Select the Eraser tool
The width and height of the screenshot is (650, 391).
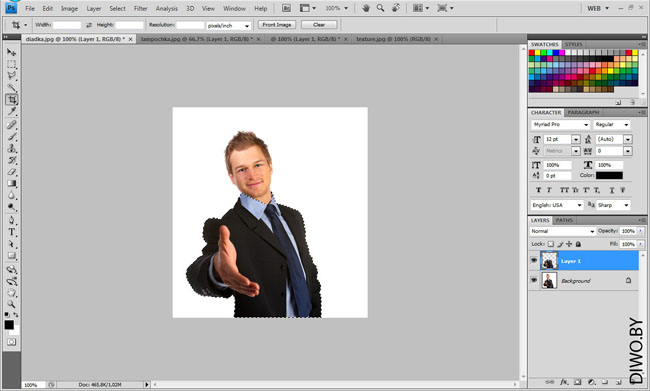point(12,172)
